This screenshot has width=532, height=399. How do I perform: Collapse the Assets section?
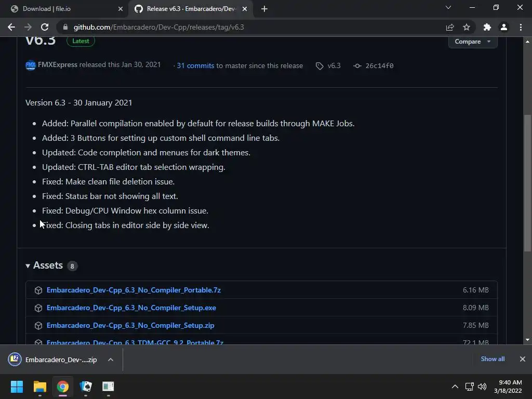tap(28, 265)
